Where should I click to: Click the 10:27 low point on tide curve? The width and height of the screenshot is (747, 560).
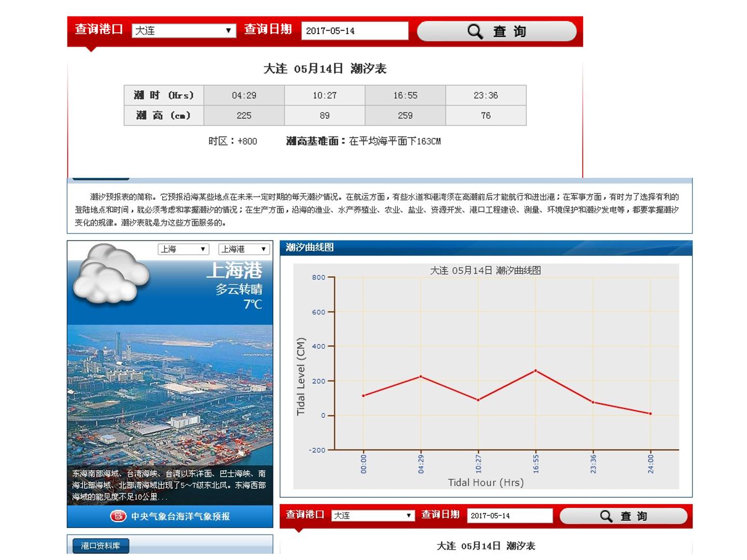(478, 400)
